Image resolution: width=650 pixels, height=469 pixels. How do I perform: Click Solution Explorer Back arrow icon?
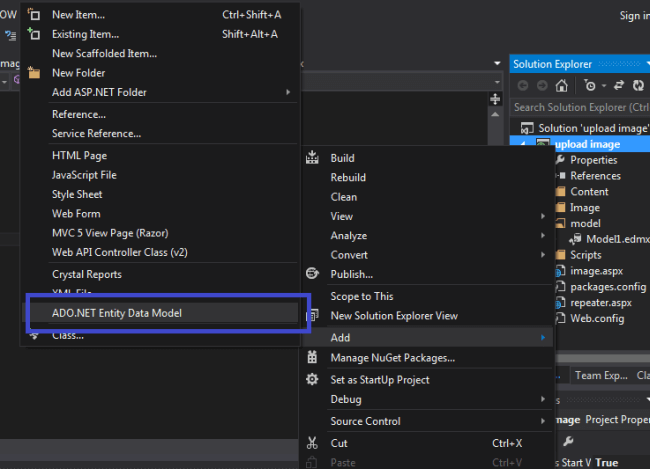coord(523,85)
